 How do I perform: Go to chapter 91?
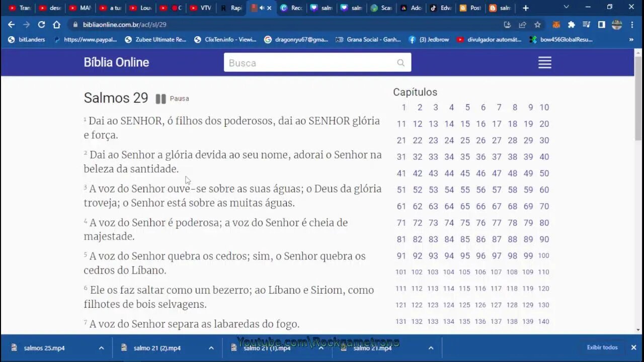tap(401, 255)
